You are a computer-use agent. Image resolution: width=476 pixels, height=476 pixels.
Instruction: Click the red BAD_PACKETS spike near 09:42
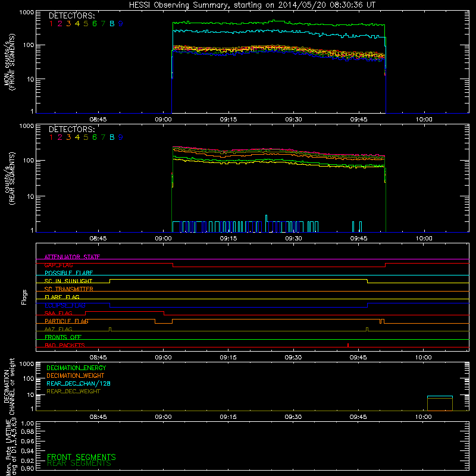pyautogui.click(x=348, y=345)
